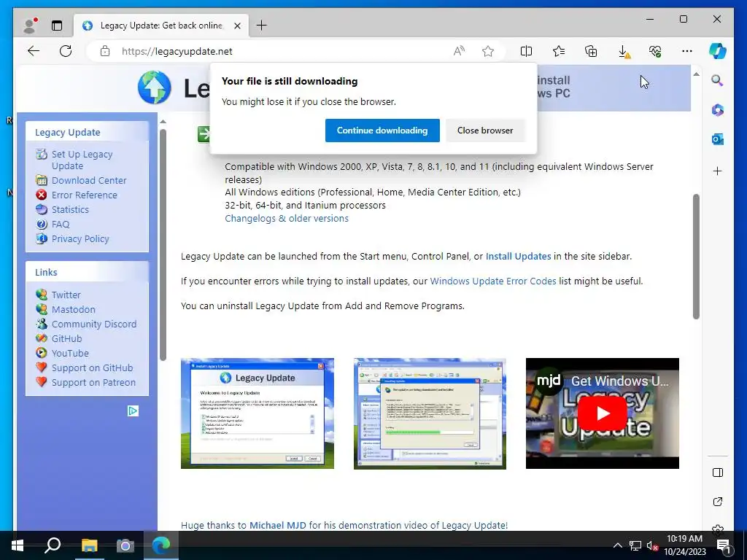Show hidden tray icons chevron
Viewport: 747px width, 560px height.
click(617, 545)
